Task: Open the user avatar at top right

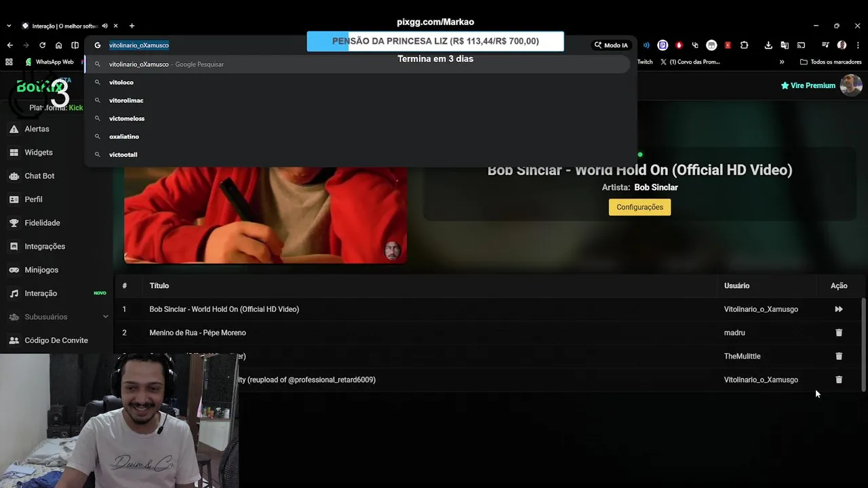Action: point(851,85)
